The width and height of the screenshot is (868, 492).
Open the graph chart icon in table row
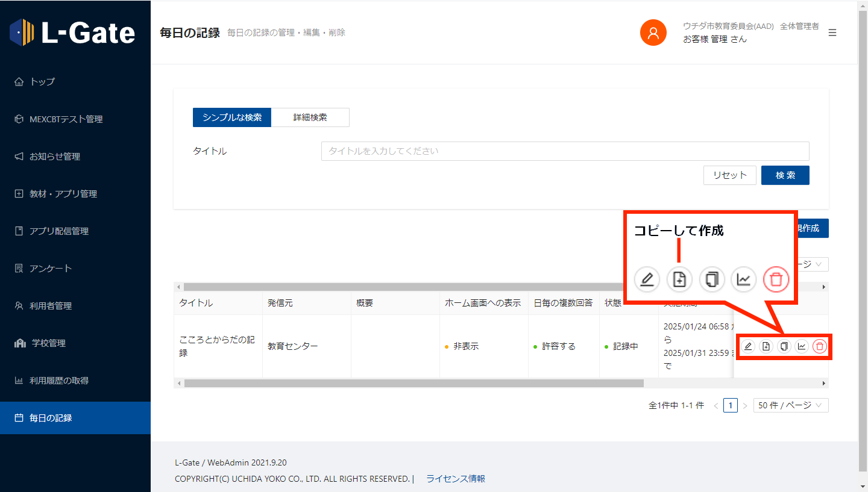(801, 346)
